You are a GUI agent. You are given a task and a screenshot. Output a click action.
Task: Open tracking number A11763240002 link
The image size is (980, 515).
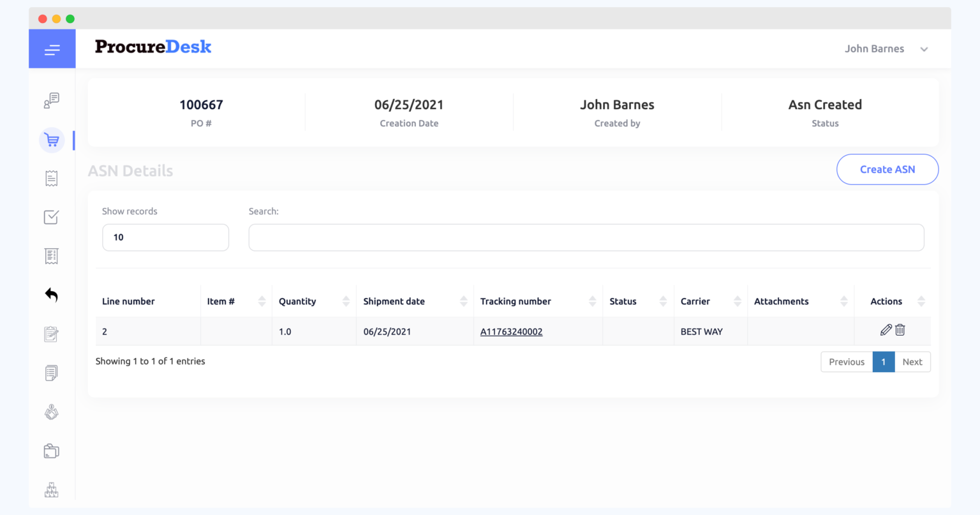(x=511, y=331)
